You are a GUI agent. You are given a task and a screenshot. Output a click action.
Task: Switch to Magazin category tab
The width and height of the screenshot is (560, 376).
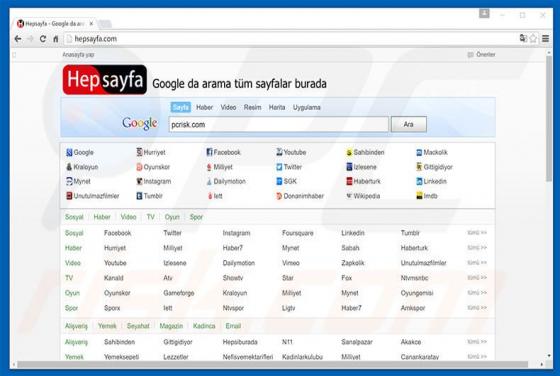(x=171, y=326)
